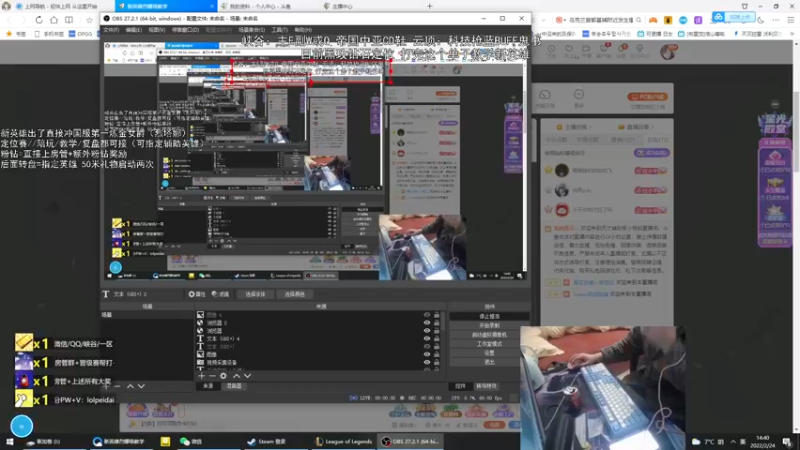
Task: Open the browser hamburger main menu
Action: [x=791, y=20]
